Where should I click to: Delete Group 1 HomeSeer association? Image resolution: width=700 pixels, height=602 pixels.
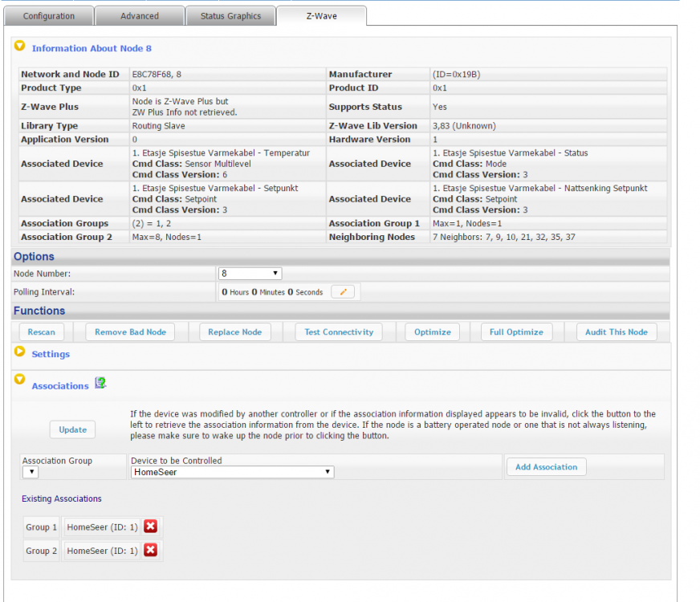click(x=150, y=527)
